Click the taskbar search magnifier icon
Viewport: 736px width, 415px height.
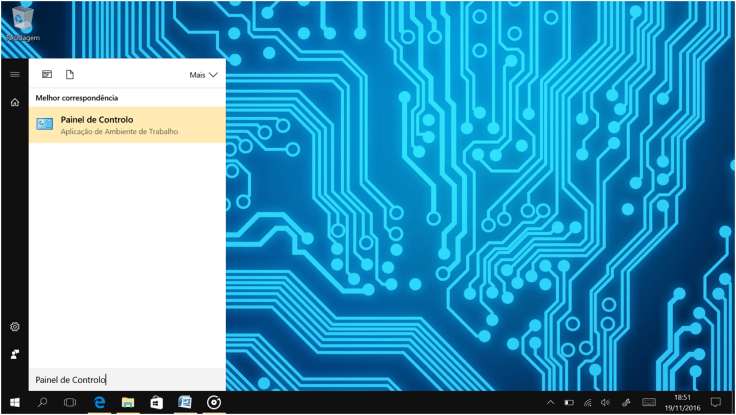[42, 403]
